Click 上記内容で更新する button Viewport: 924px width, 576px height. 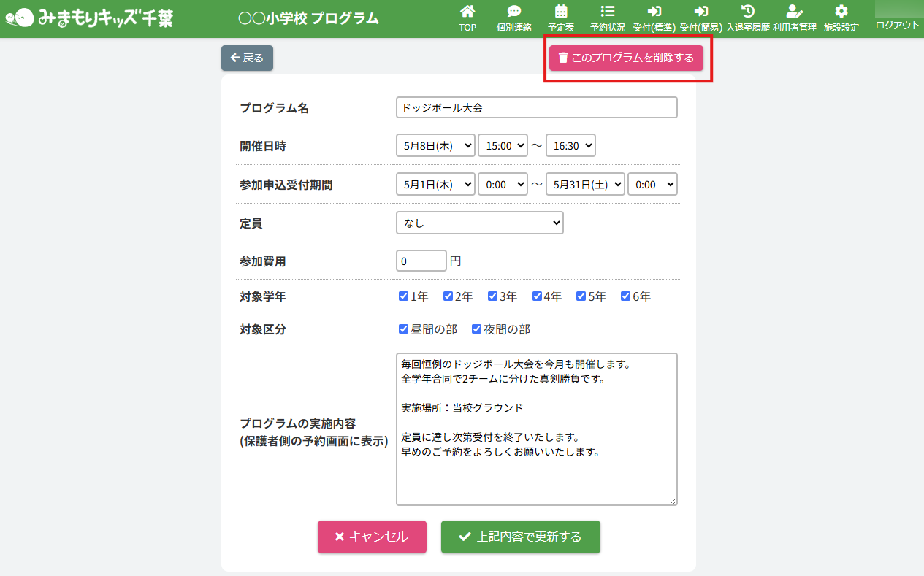click(x=520, y=537)
